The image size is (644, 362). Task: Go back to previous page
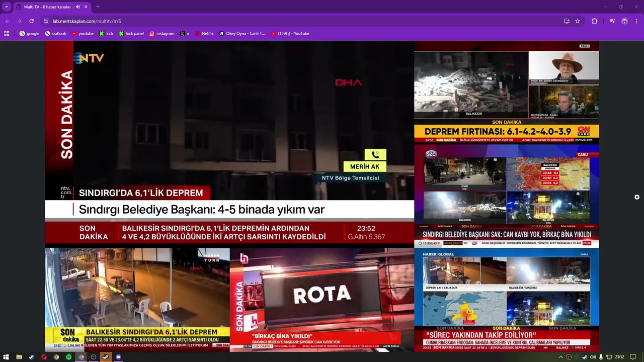tap(7, 21)
